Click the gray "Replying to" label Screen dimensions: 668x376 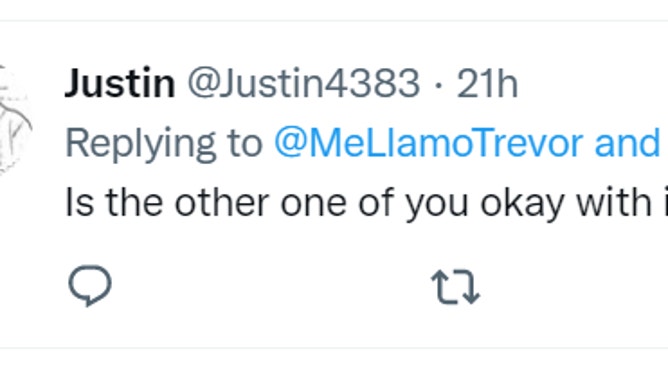click(x=164, y=145)
